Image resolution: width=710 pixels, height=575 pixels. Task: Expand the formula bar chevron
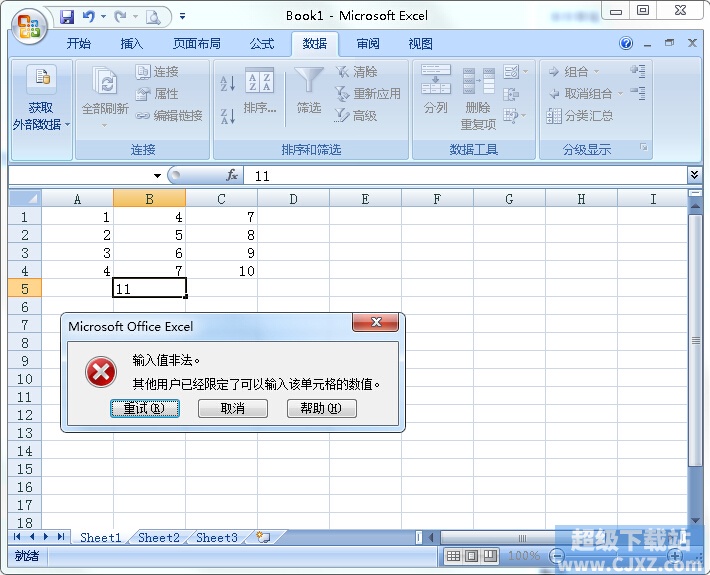tap(694, 175)
